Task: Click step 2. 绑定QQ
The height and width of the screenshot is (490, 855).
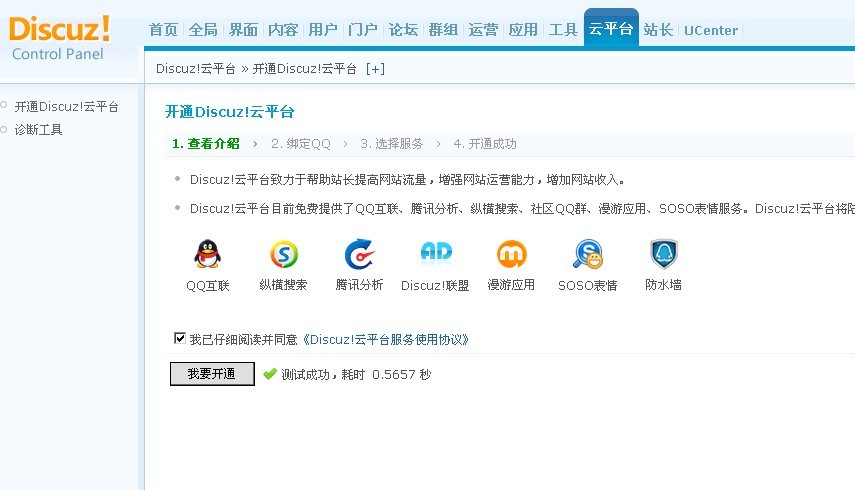Action: (x=301, y=144)
